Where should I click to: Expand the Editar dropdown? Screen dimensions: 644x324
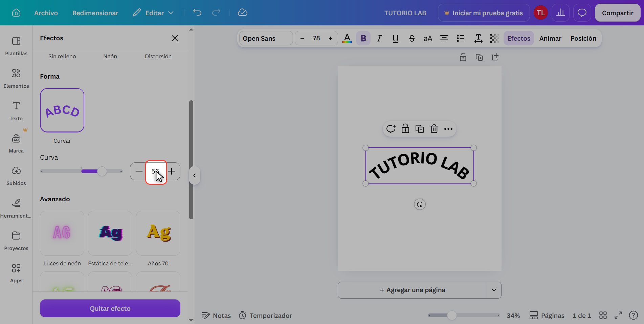pos(153,13)
